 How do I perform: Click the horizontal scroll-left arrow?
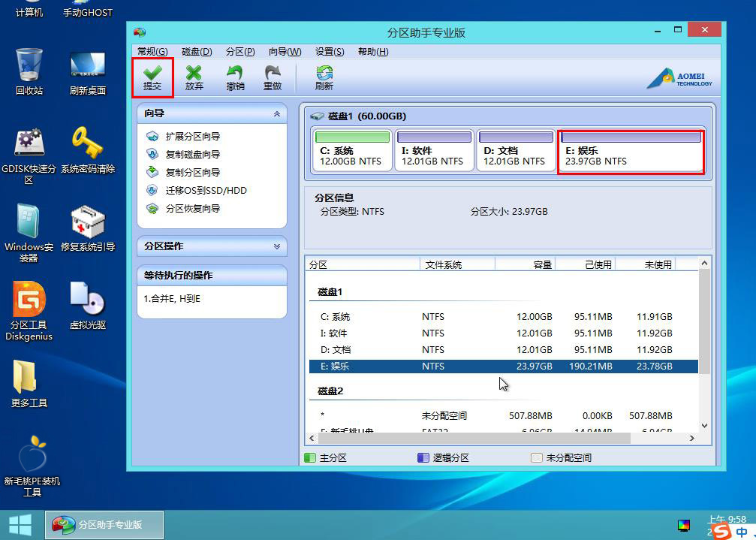312,439
